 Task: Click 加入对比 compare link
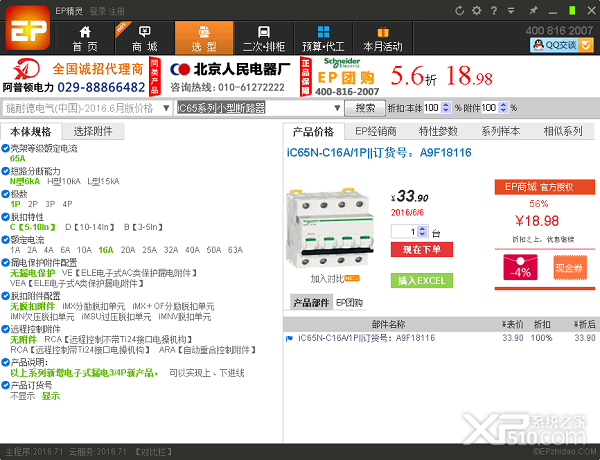(x=327, y=279)
